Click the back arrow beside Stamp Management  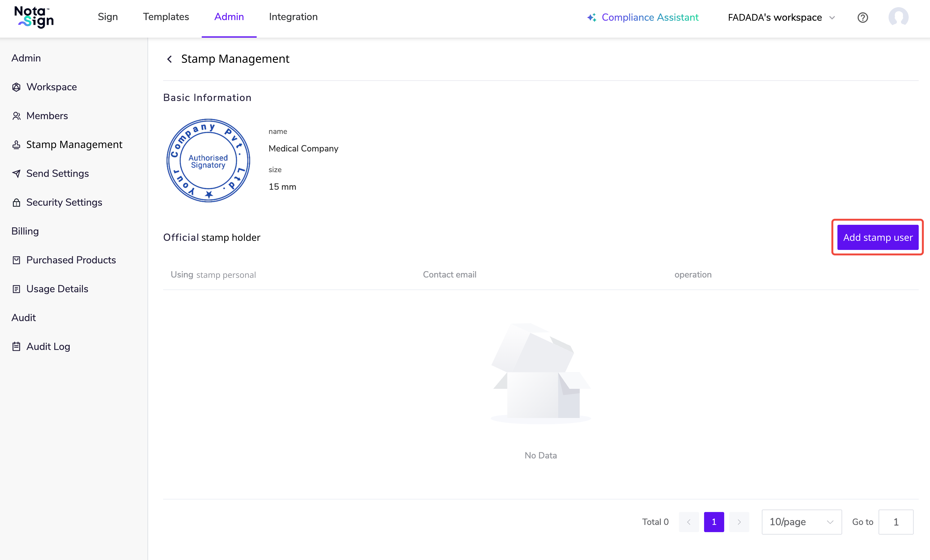coord(169,59)
